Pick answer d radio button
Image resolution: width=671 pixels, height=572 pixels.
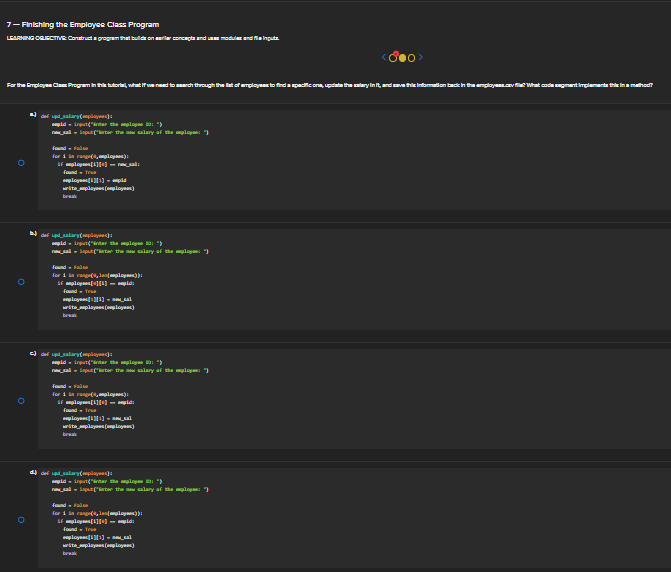coord(21,520)
